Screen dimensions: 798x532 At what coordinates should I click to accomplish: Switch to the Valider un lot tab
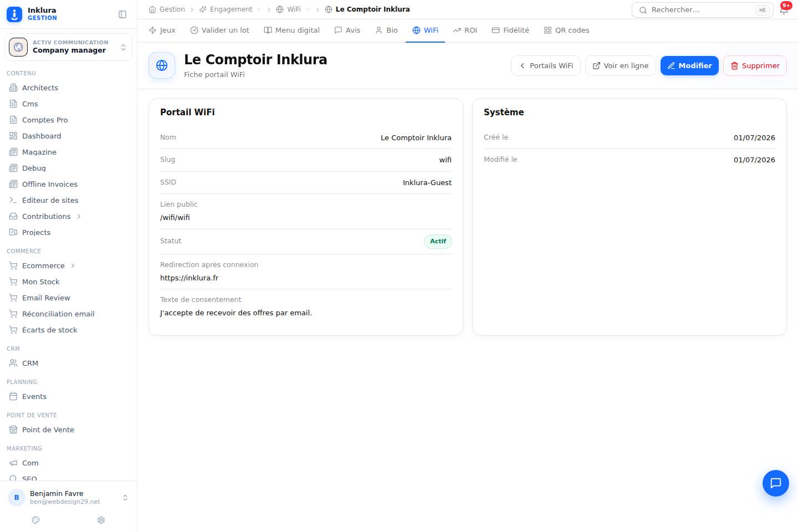219,30
